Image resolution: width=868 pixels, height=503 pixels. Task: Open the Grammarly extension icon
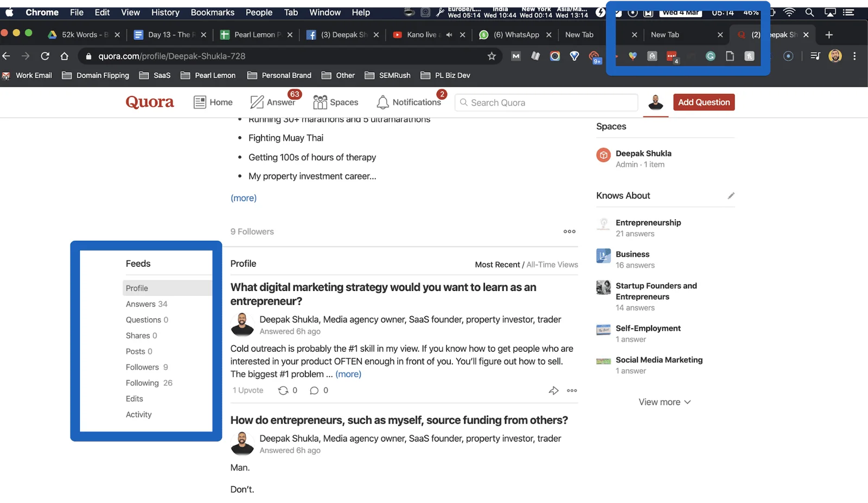pos(710,56)
